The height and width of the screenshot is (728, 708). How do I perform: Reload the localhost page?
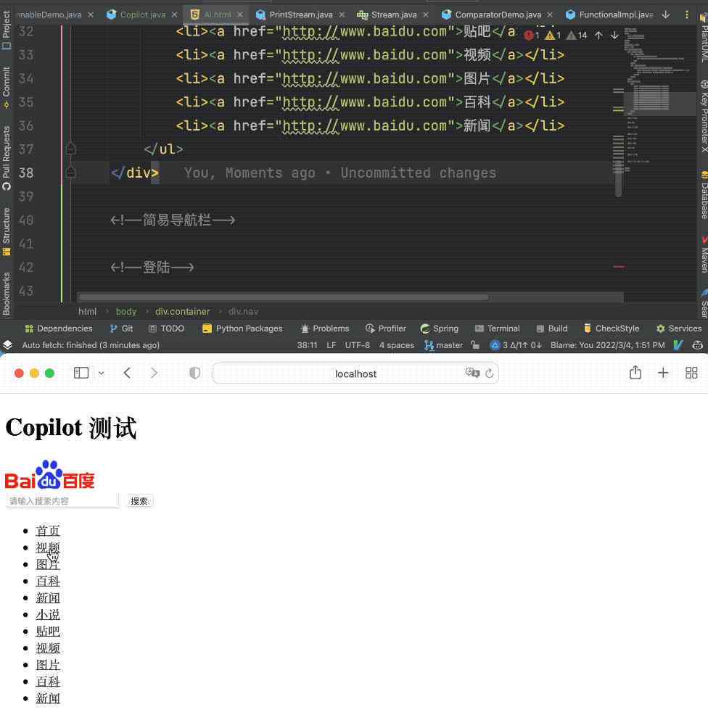[489, 373]
